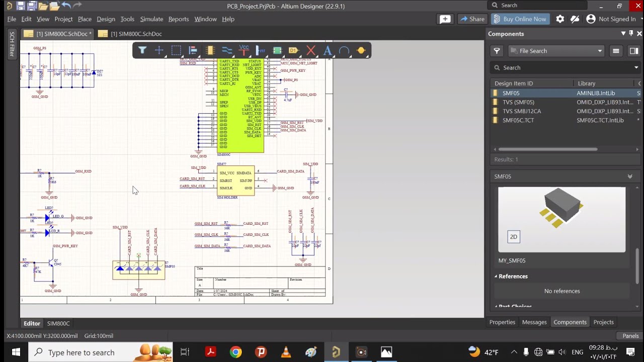Open the Components panel options triangle menu
Image resolution: width=644 pixels, height=362 pixels.
pyautogui.click(x=623, y=34)
